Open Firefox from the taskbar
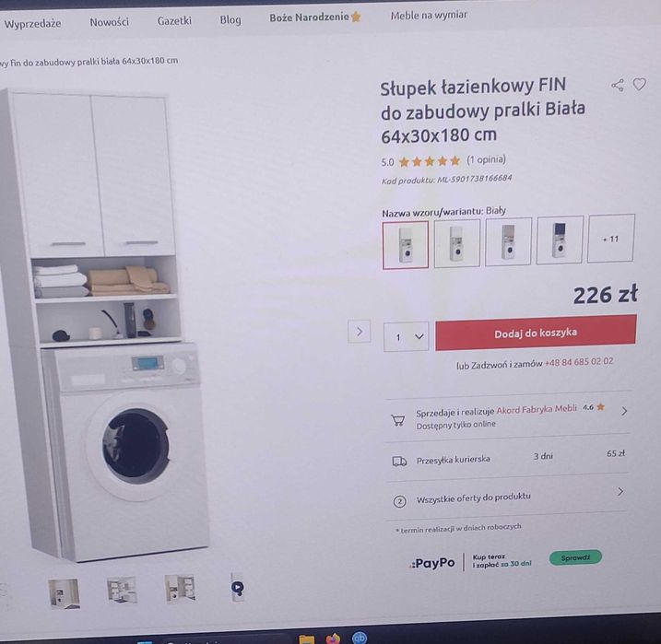This screenshot has height=644, width=661. click(x=333, y=638)
